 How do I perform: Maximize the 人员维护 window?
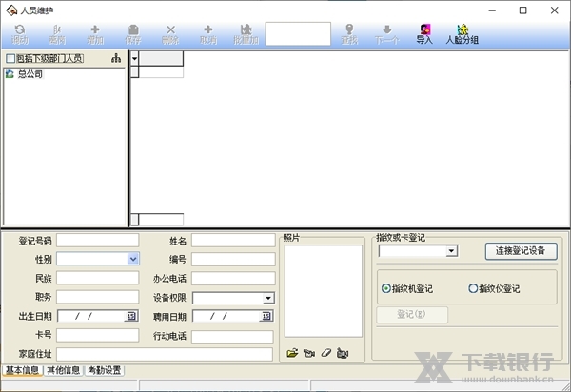pos(522,10)
